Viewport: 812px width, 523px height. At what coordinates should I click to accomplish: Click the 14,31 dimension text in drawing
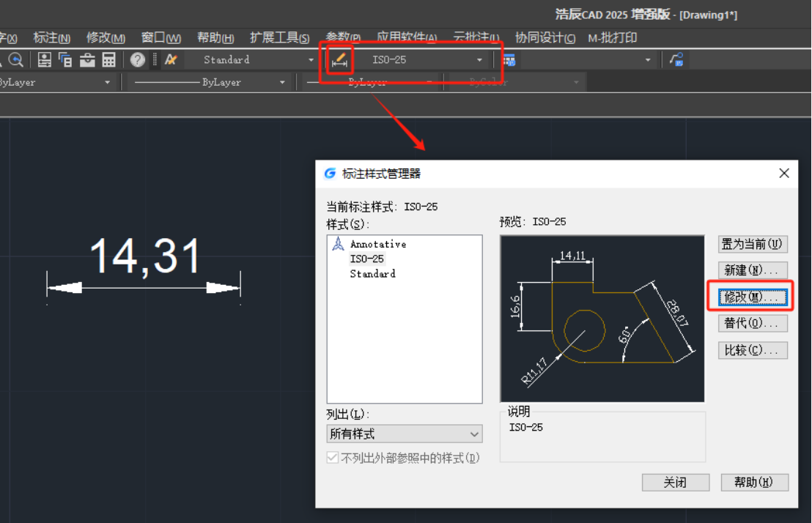pyautogui.click(x=145, y=256)
